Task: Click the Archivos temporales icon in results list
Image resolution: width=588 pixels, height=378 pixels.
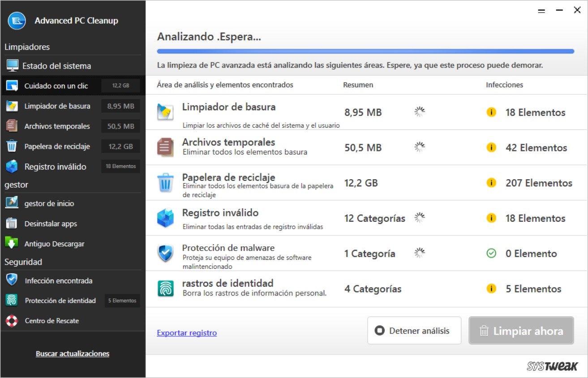Action: [165, 147]
